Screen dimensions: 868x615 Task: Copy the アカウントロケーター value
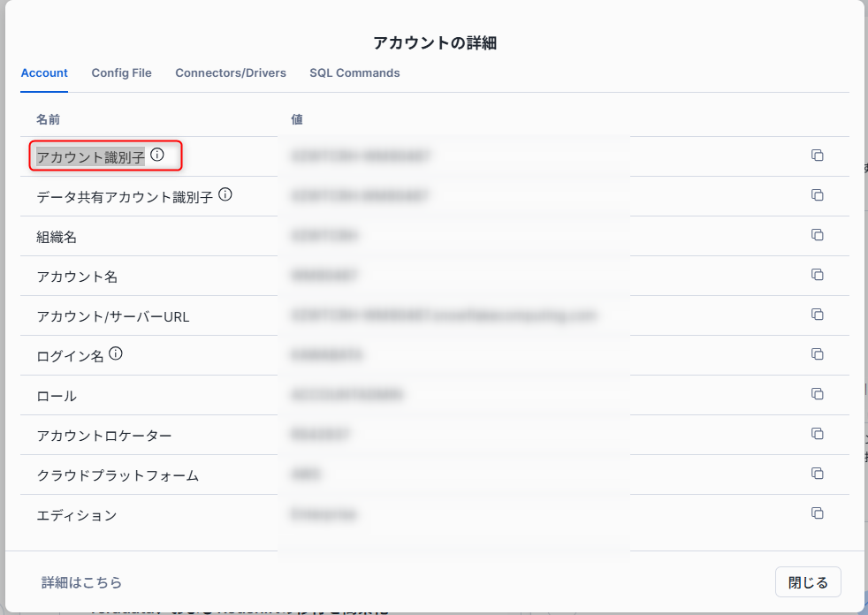[818, 434]
